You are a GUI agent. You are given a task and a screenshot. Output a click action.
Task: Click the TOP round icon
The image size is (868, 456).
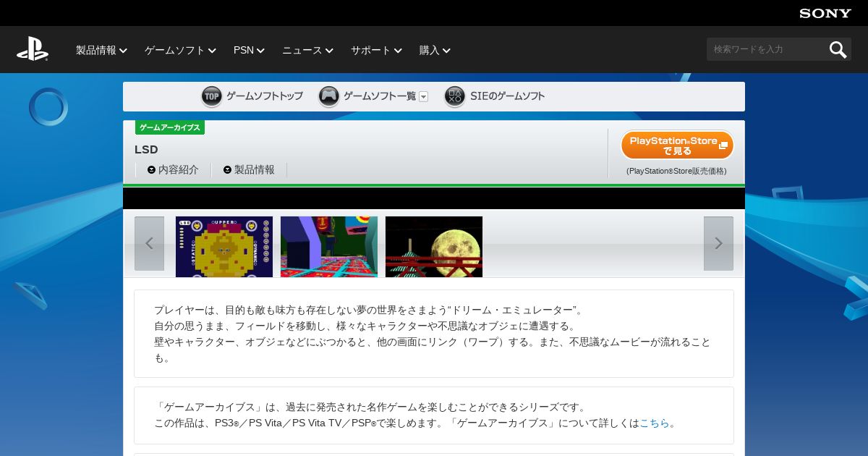click(212, 96)
